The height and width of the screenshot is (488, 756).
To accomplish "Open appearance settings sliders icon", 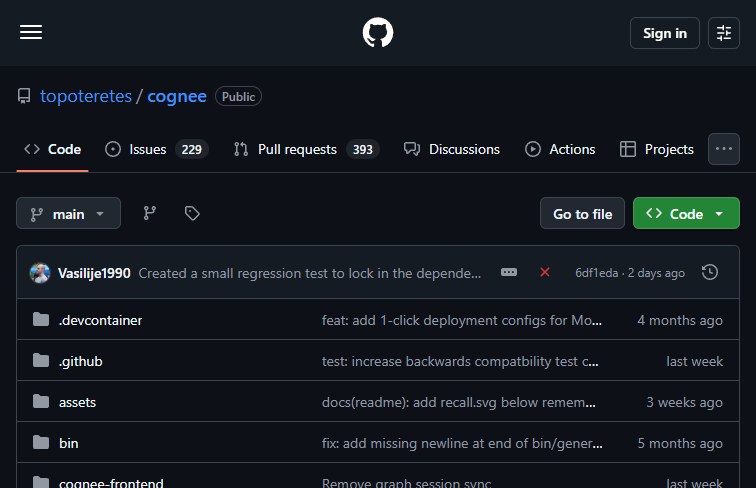I will pyautogui.click(x=723, y=33).
